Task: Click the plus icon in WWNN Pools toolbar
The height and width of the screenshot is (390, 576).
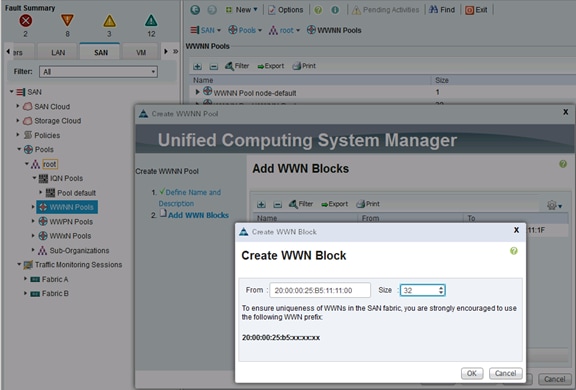Action: [x=197, y=66]
